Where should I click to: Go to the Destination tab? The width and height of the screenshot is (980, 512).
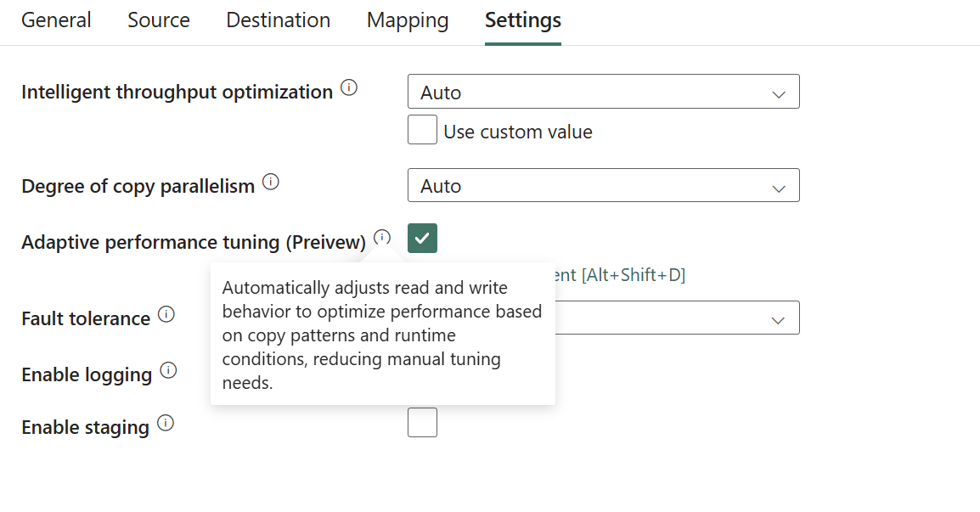[x=278, y=20]
